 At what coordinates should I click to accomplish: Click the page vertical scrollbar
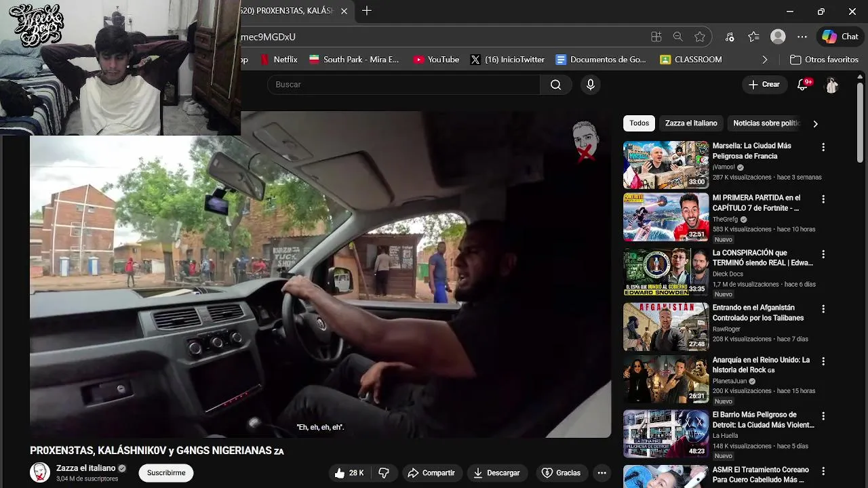tap(861, 122)
